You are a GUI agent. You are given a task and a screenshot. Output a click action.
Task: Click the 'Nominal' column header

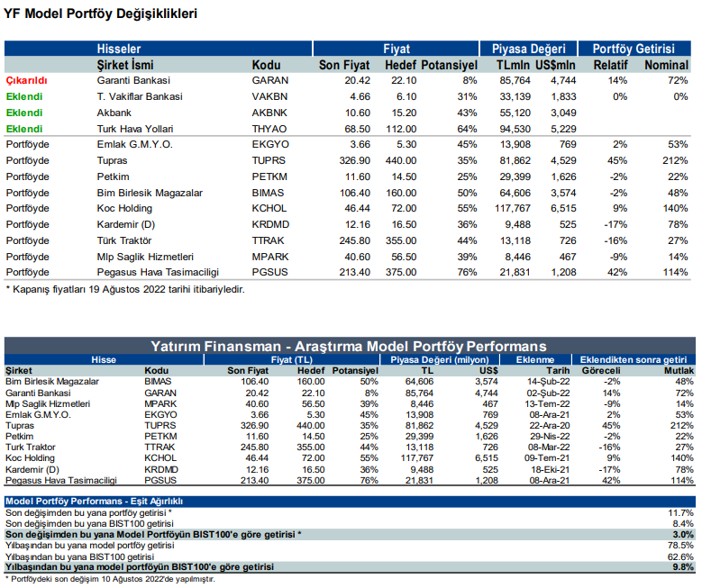[x=667, y=66]
